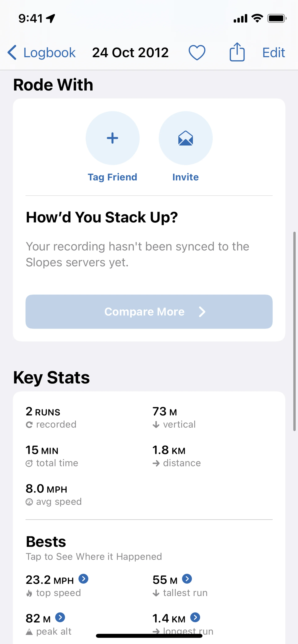Image resolution: width=298 pixels, height=644 pixels.
Task: Tap the 15 min total time stat
Action: (x=52, y=456)
